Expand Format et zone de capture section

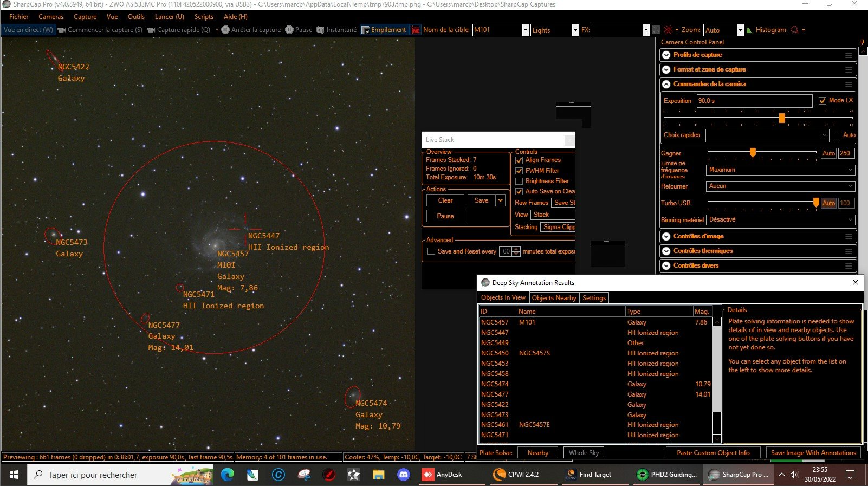(x=666, y=70)
